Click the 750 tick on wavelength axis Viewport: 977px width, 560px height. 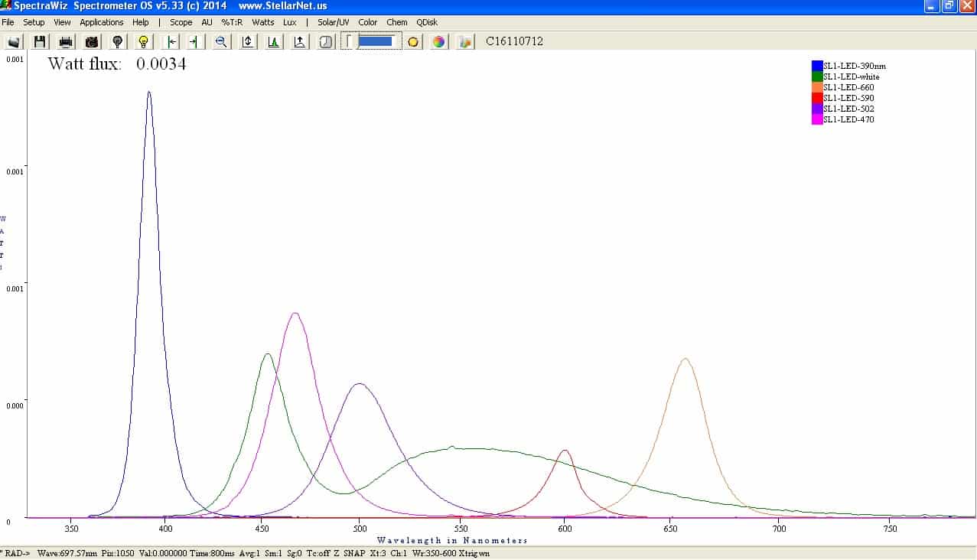pyautogui.click(x=891, y=529)
